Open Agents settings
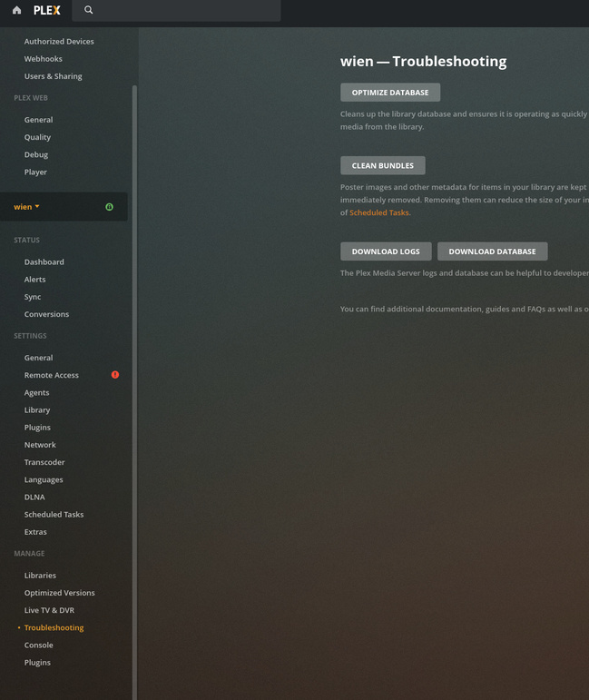Image resolution: width=589 pixels, height=700 pixels. tap(36, 392)
